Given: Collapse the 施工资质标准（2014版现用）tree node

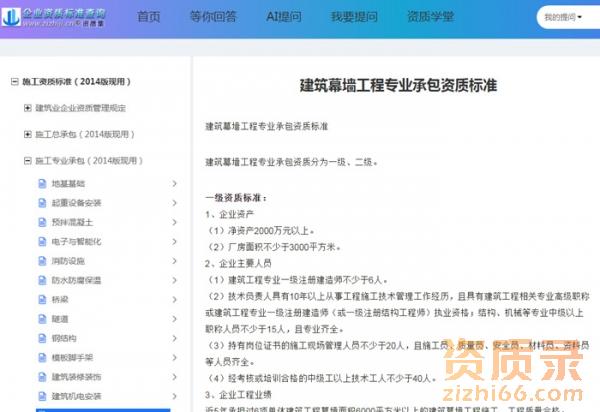Looking at the screenshot, I should [14, 81].
